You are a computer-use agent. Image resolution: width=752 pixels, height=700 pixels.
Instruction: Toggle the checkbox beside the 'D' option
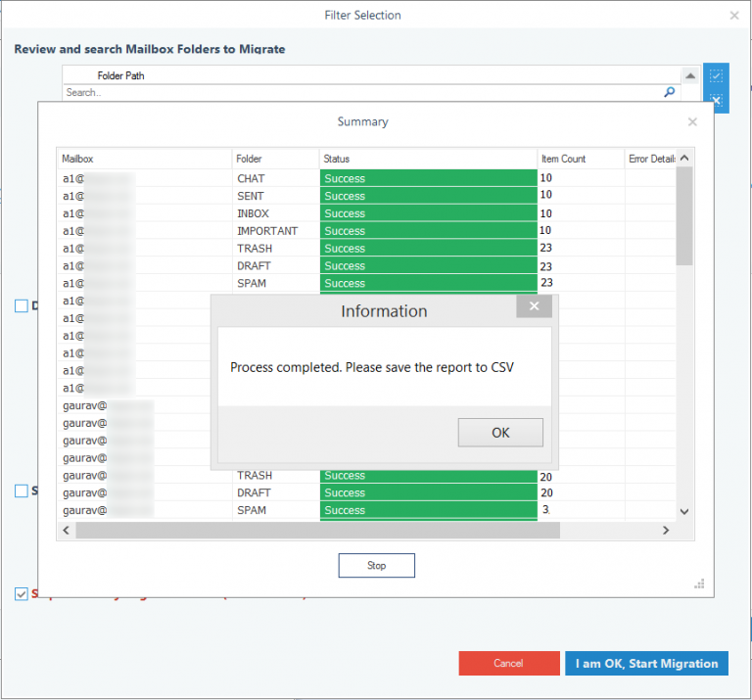(22, 306)
